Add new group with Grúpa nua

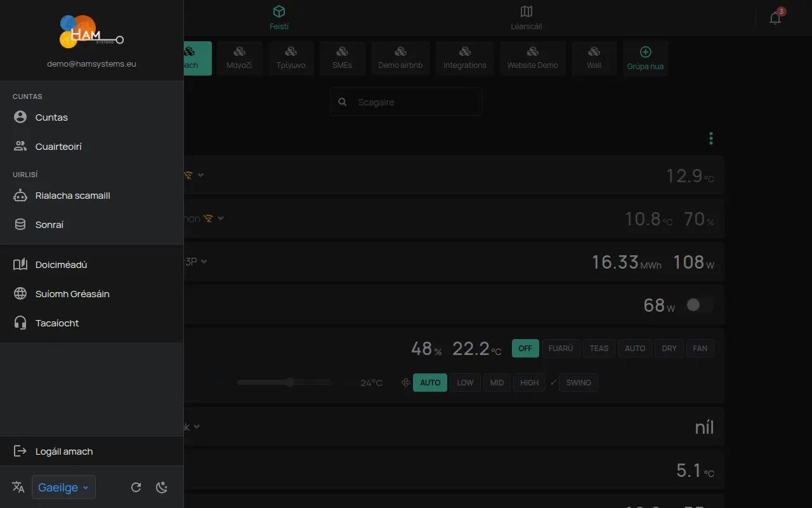pos(646,58)
